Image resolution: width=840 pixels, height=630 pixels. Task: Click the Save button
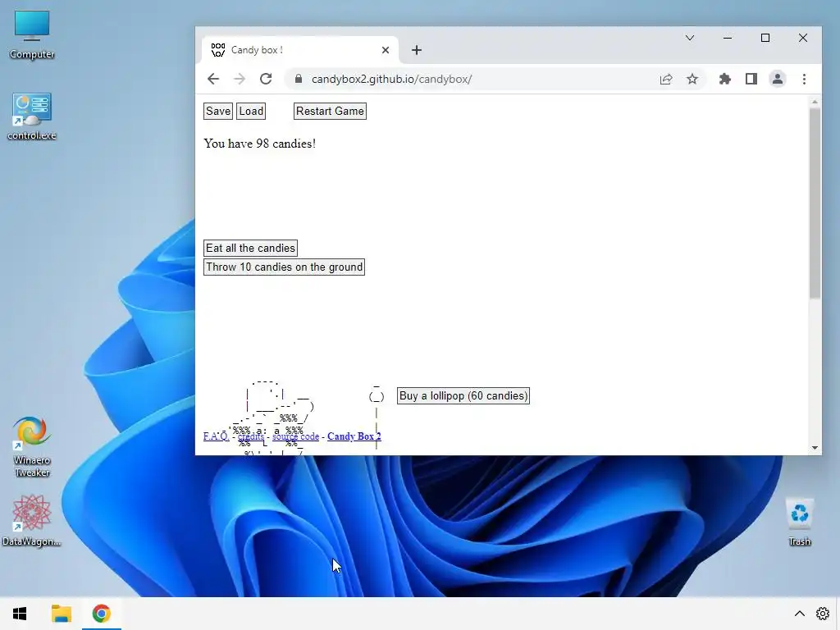point(218,112)
